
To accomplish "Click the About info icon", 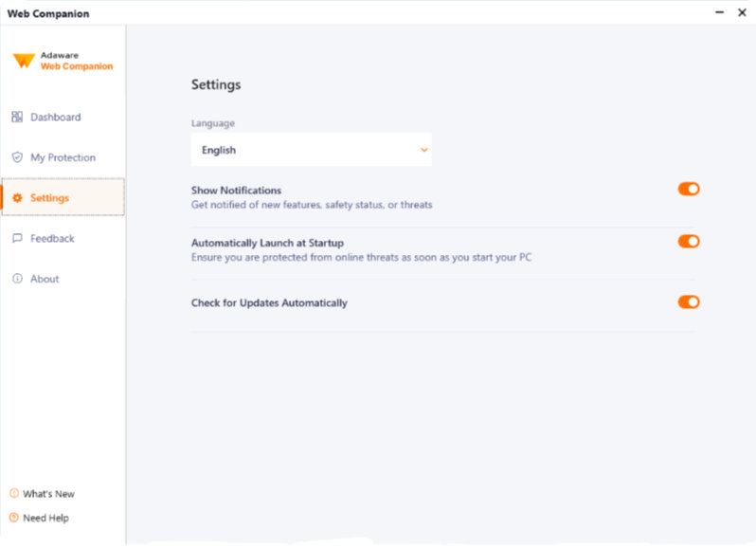I will pos(17,279).
